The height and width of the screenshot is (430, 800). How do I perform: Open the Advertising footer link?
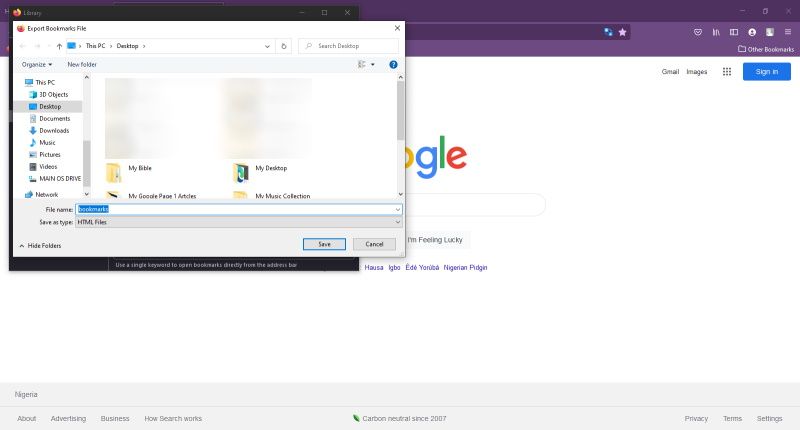68,418
